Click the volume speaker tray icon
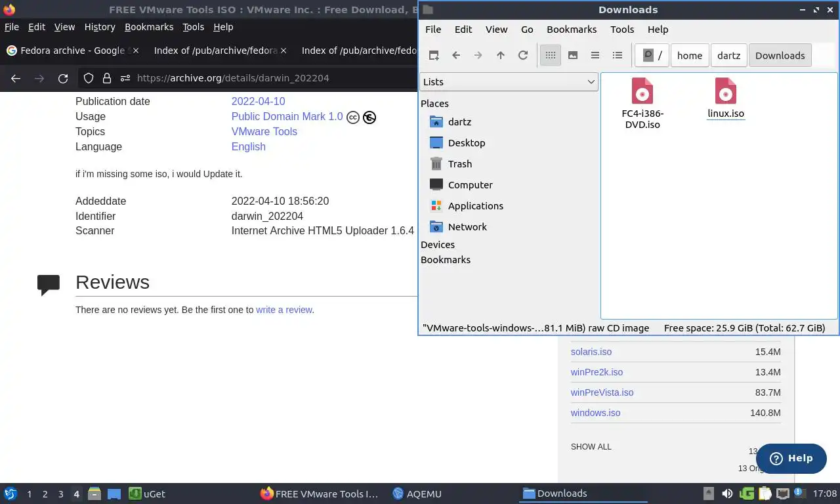 [x=727, y=493]
